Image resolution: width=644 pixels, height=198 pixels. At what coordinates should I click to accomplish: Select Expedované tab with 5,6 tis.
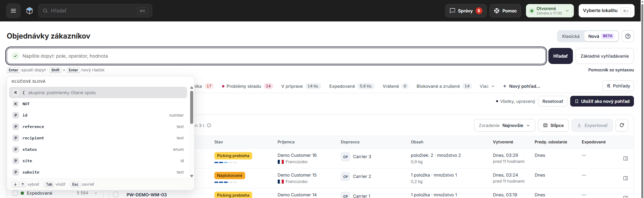[x=352, y=86]
